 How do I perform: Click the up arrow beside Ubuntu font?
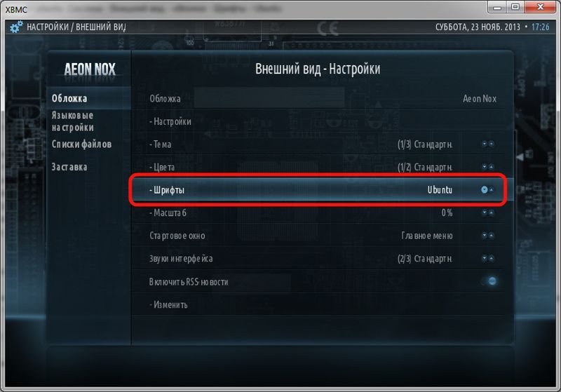[492, 189]
